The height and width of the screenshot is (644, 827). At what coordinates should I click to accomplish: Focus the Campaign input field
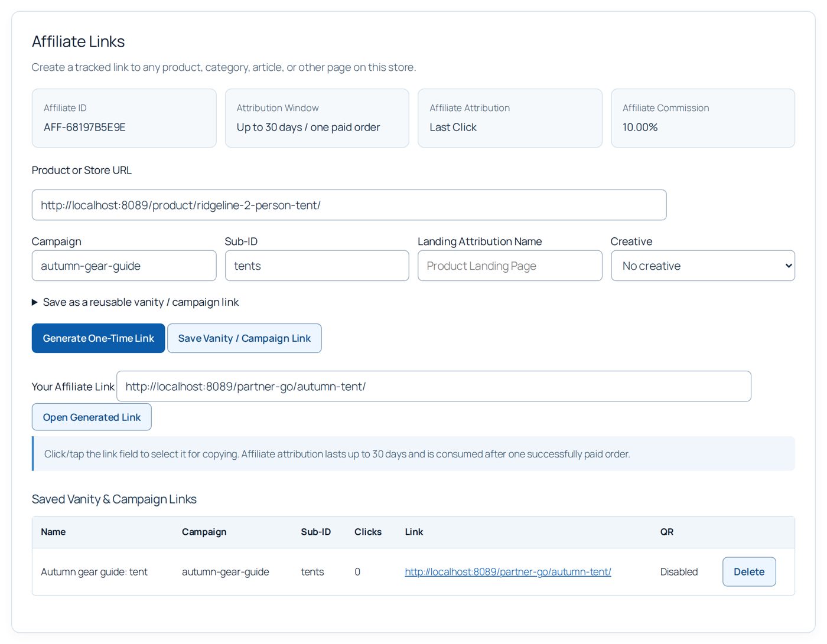click(x=124, y=266)
